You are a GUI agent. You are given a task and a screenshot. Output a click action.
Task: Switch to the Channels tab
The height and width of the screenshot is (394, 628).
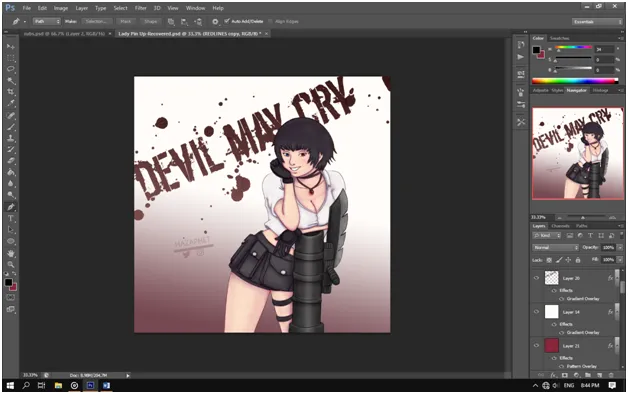click(560, 226)
